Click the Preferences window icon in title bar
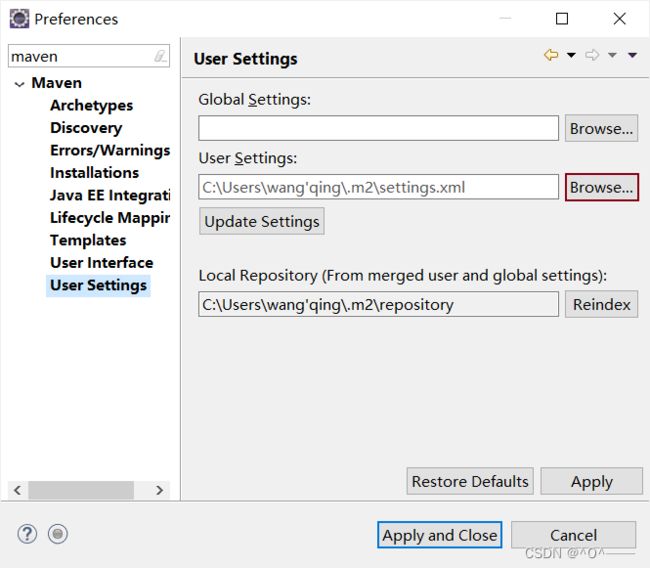650x568 pixels. tap(19, 19)
